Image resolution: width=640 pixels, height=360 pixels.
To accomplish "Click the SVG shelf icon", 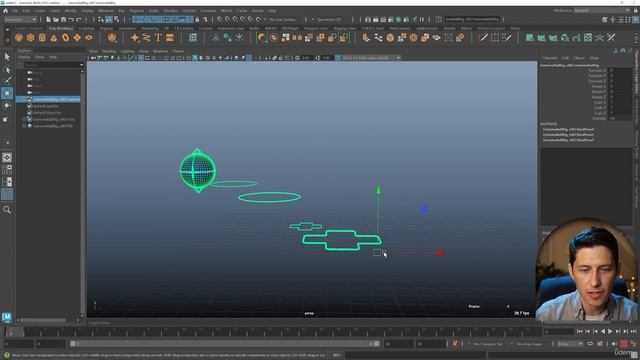I will pos(170,38).
